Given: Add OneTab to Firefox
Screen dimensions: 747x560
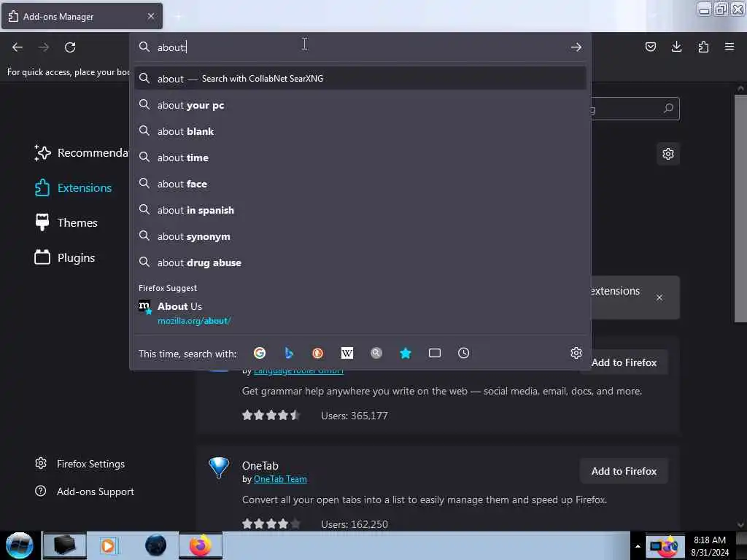Looking at the screenshot, I should (x=624, y=472).
